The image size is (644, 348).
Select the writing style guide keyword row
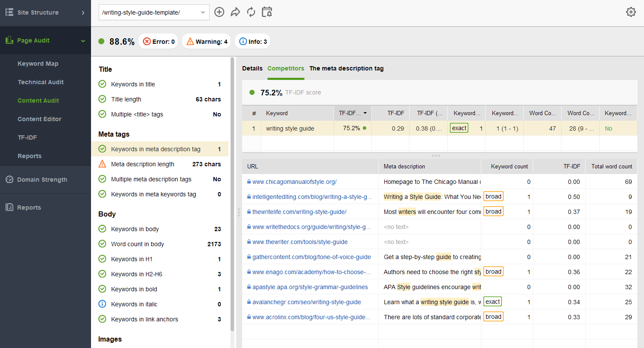[440, 128]
